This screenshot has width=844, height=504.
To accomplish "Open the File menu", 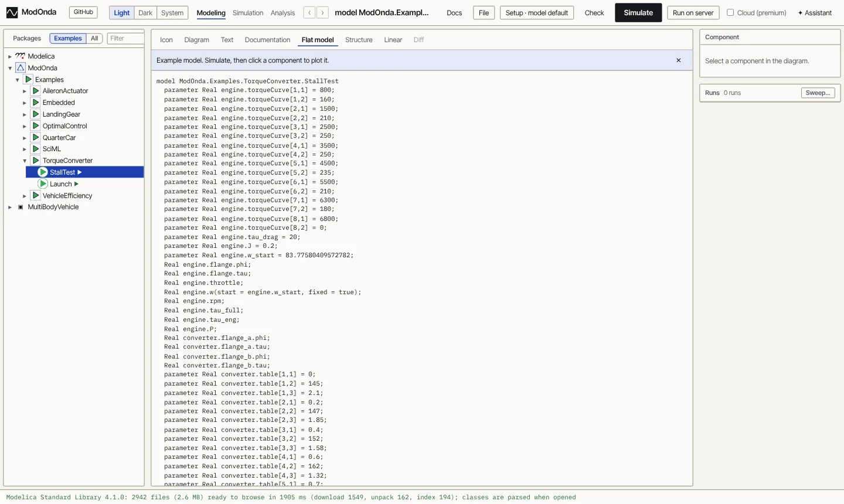I will pyautogui.click(x=484, y=13).
